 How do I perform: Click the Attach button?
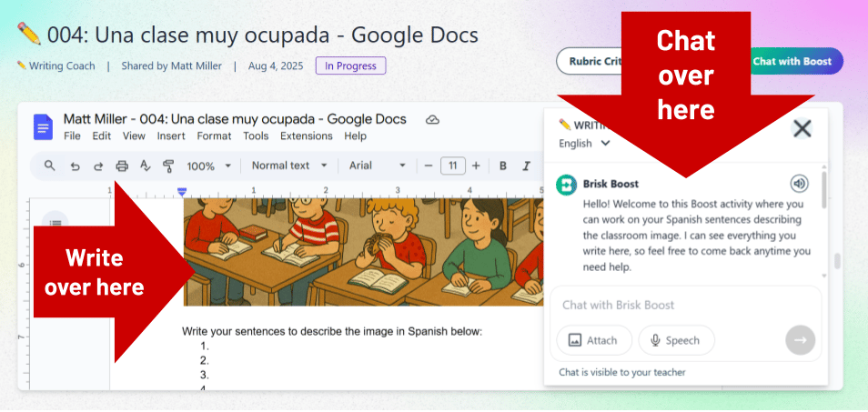pyautogui.click(x=594, y=340)
